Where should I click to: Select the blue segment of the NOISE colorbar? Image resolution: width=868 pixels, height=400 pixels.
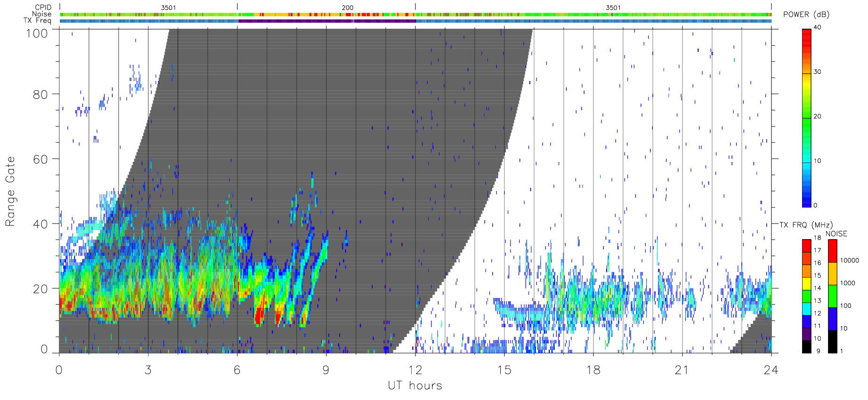click(x=833, y=319)
